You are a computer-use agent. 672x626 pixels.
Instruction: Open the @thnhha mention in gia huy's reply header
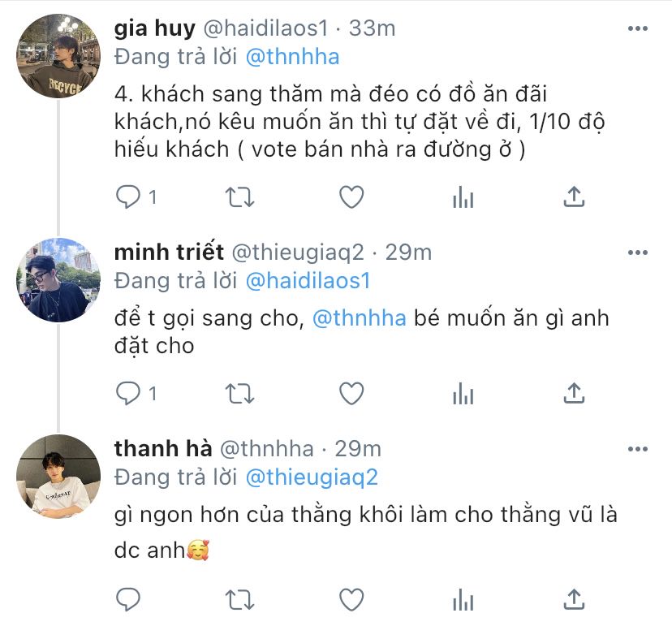pyautogui.click(x=292, y=57)
